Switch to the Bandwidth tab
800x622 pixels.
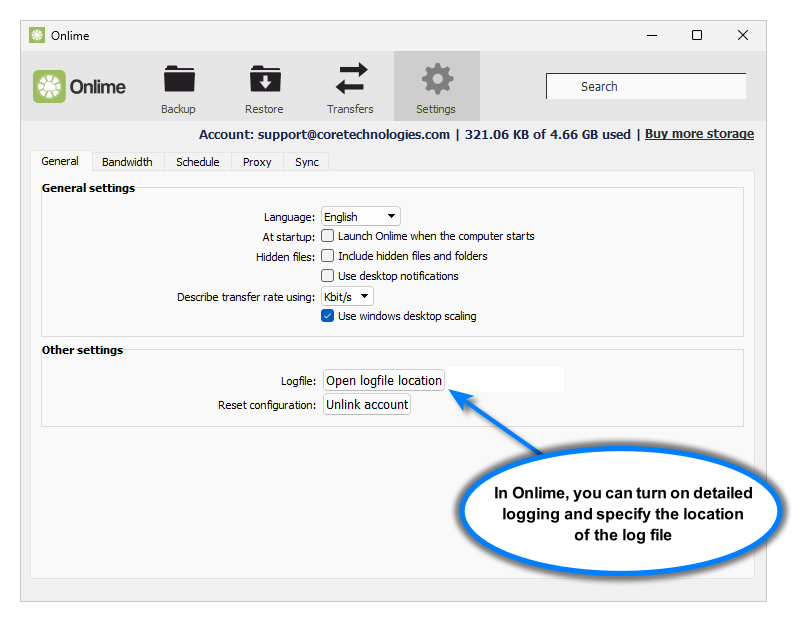[x=127, y=162]
